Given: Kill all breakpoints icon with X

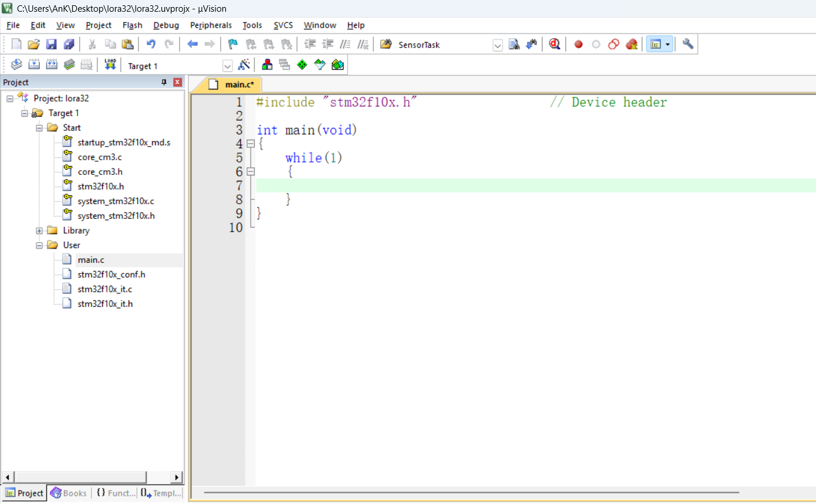Looking at the screenshot, I should coord(631,45).
